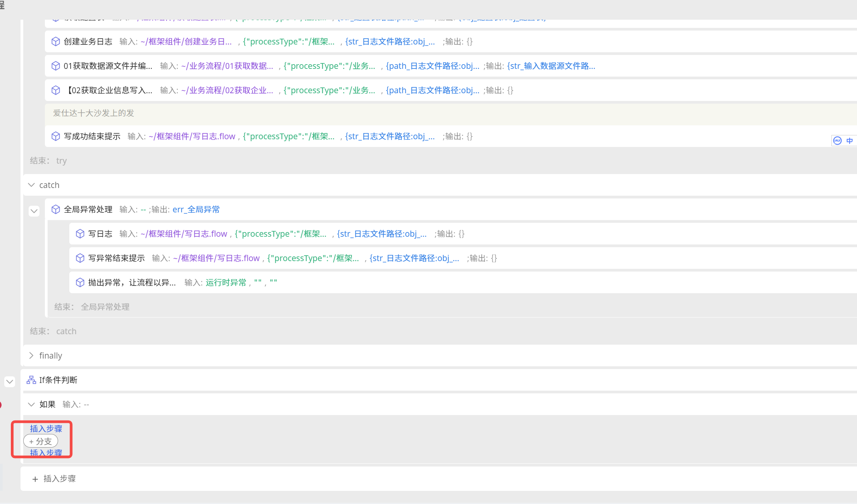Click cube icon of 创建业务日志 step
This screenshot has width=857, height=504.
pyautogui.click(x=56, y=41)
